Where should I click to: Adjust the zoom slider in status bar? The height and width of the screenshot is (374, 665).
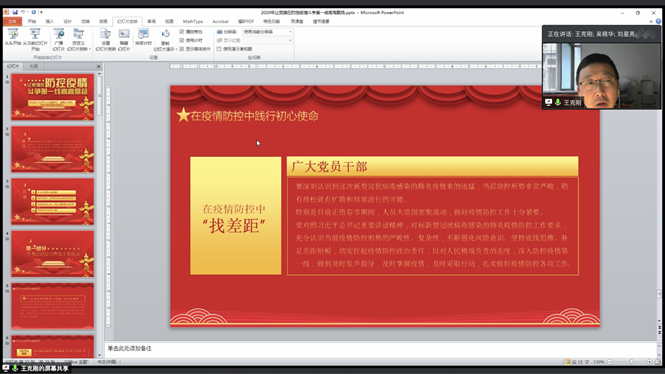631,362
